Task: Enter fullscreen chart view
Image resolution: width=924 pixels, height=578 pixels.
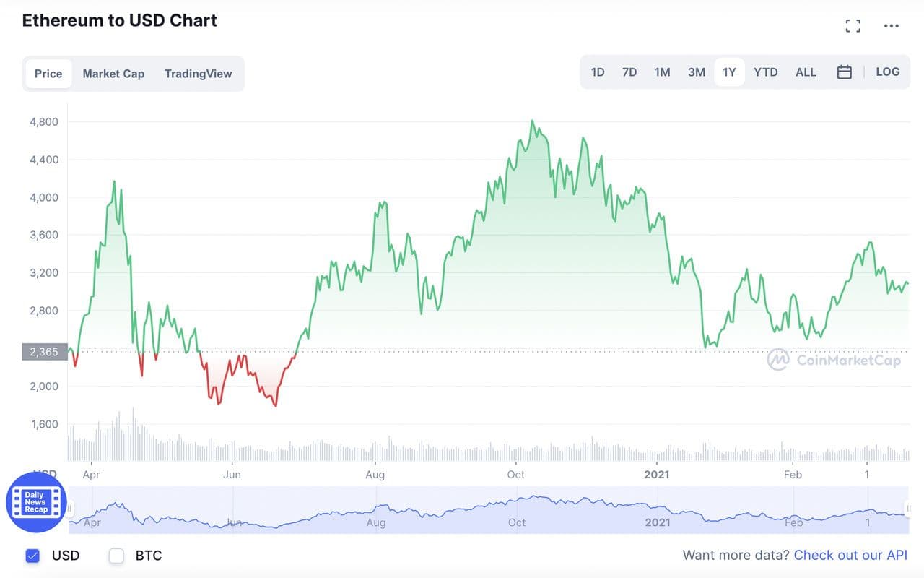Action: [x=853, y=27]
